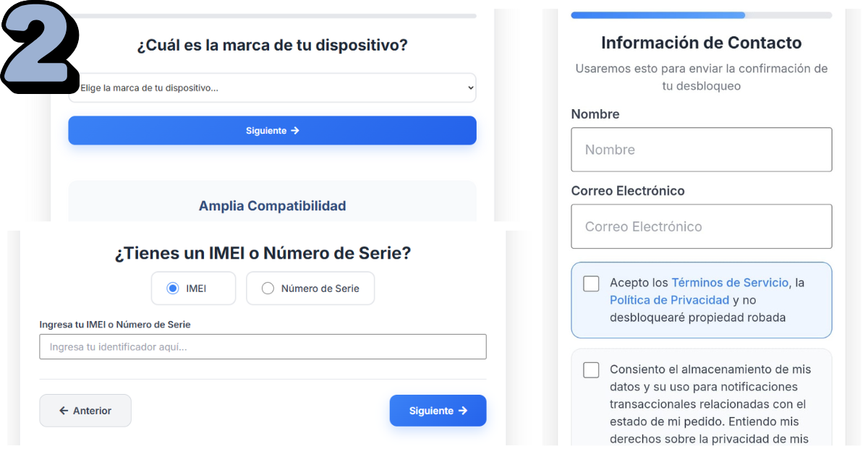This screenshot has height=454, width=868.
Task: Check the Acepto los Términos de Servicio checkbox
Action: click(x=591, y=283)
